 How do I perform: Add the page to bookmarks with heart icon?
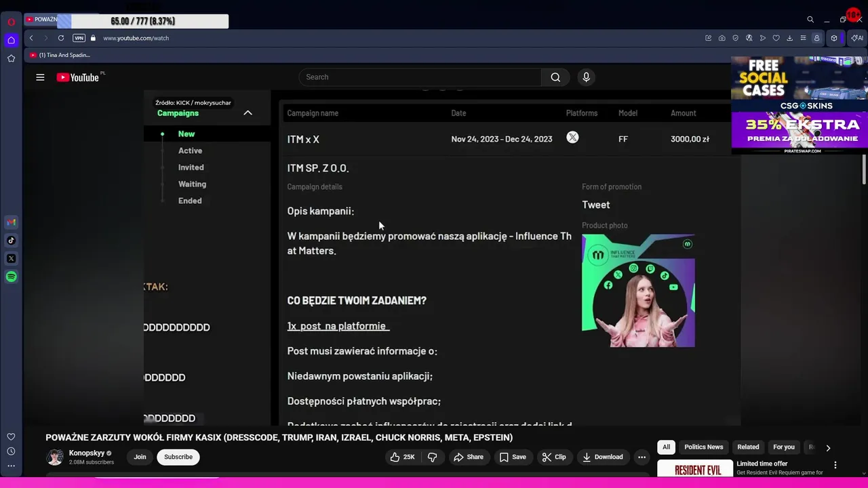point(776,38)
